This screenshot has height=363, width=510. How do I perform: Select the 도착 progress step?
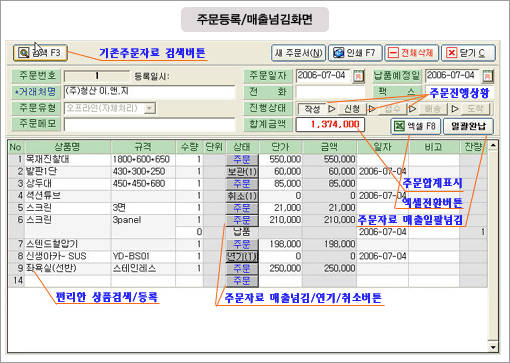(475, 109)
